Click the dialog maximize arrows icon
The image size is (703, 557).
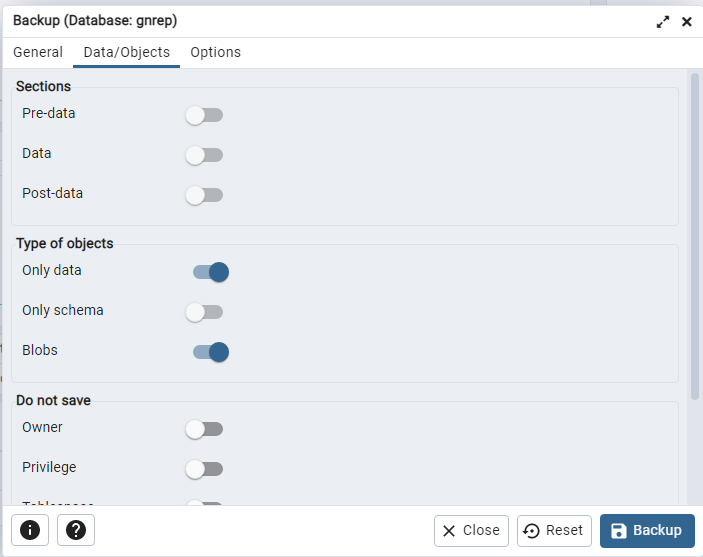click(663, 21)
